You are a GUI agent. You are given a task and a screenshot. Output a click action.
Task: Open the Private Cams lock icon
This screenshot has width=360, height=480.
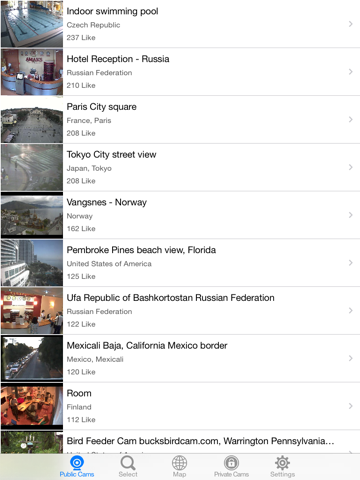(231, 463)
